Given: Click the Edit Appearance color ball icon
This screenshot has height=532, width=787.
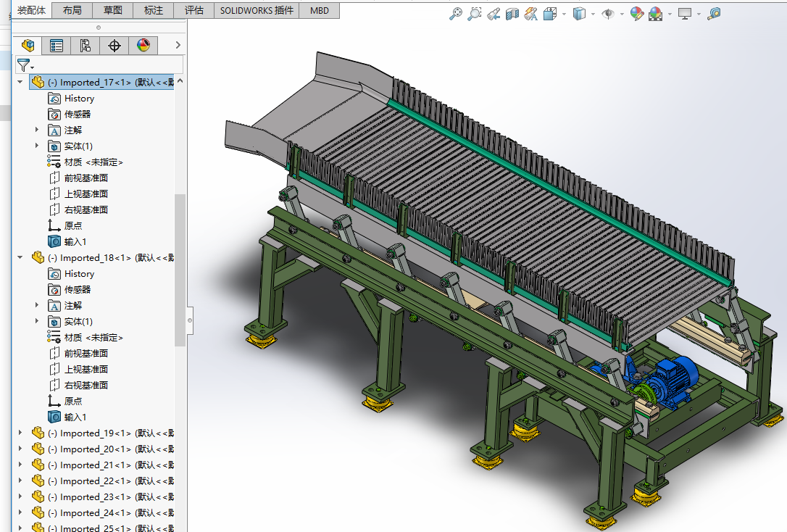Looking at the screenshot, I should pyautogui.click(x=636, y=14).
